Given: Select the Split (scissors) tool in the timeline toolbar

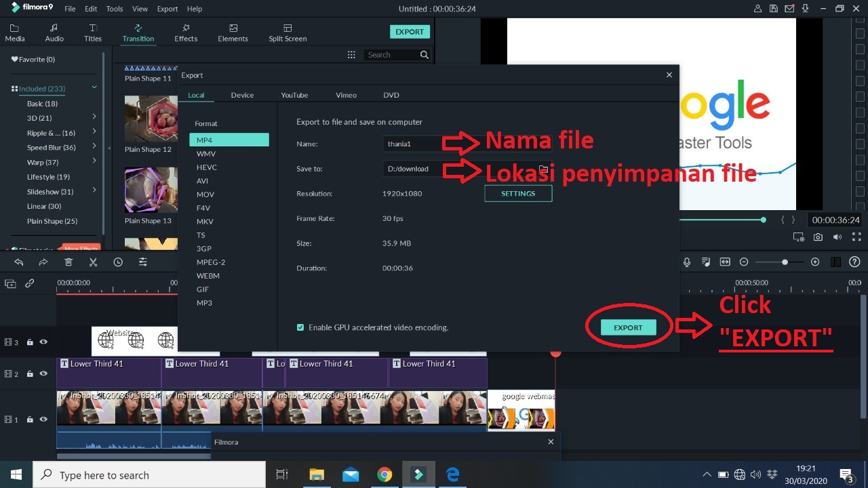Looking at the screenshot, I should pos(93,262).
